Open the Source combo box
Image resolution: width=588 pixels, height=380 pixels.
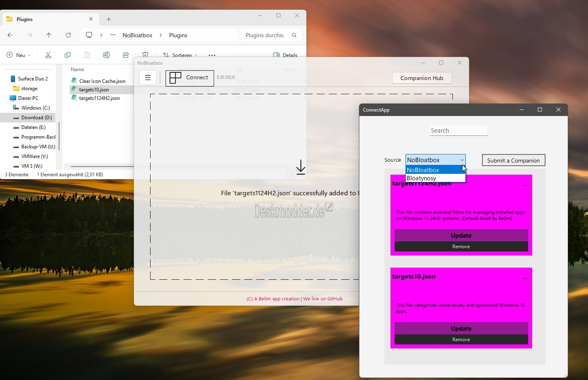[435, 160]
